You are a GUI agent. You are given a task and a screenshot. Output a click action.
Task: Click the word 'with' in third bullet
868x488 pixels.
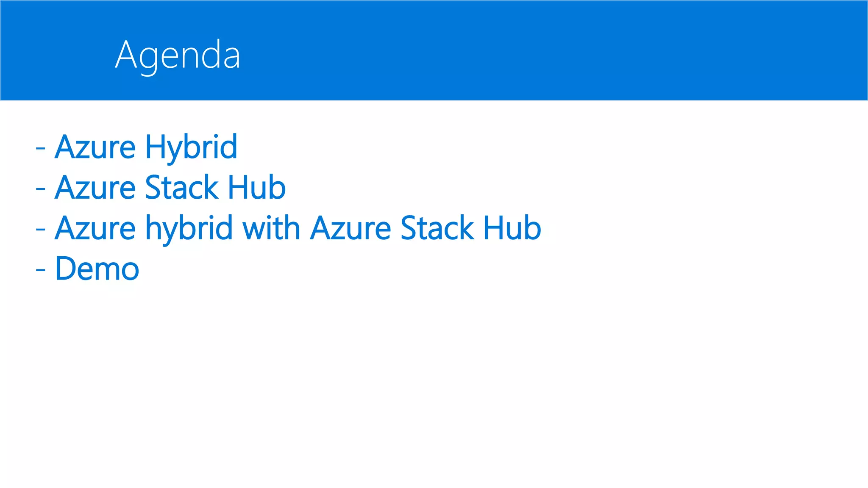click(271, 228)
